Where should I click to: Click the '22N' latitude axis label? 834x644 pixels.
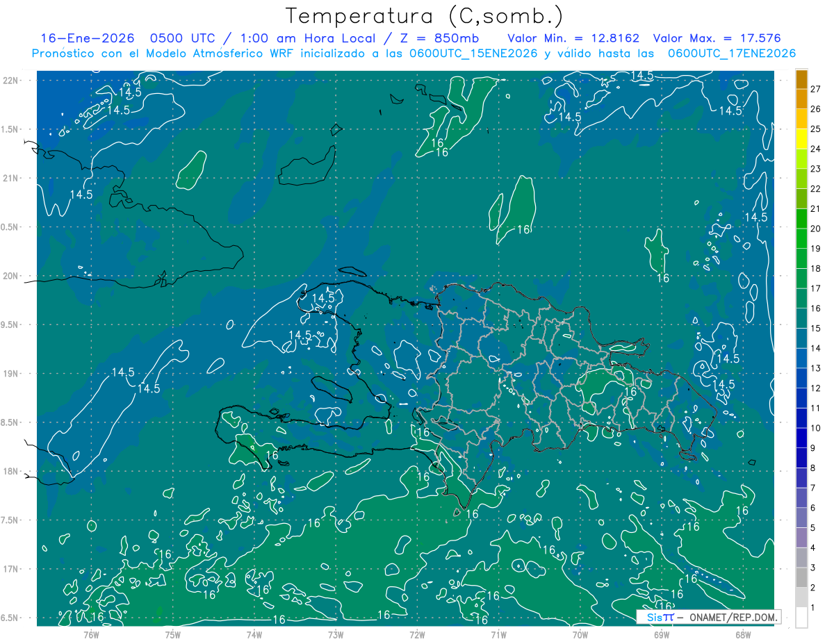pyautogui.click(x=11, y=80)
